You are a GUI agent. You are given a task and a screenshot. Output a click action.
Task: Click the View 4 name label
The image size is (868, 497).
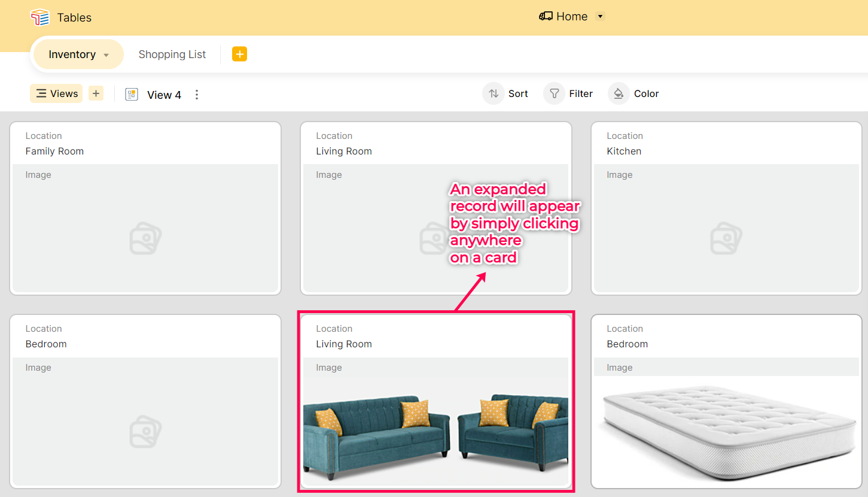tap(164, 95)
